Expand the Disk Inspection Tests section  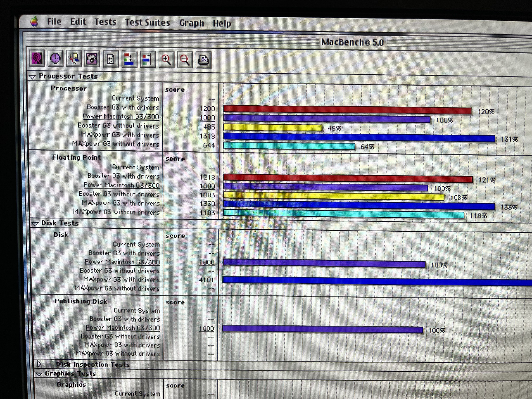click(x=39, y=364)
